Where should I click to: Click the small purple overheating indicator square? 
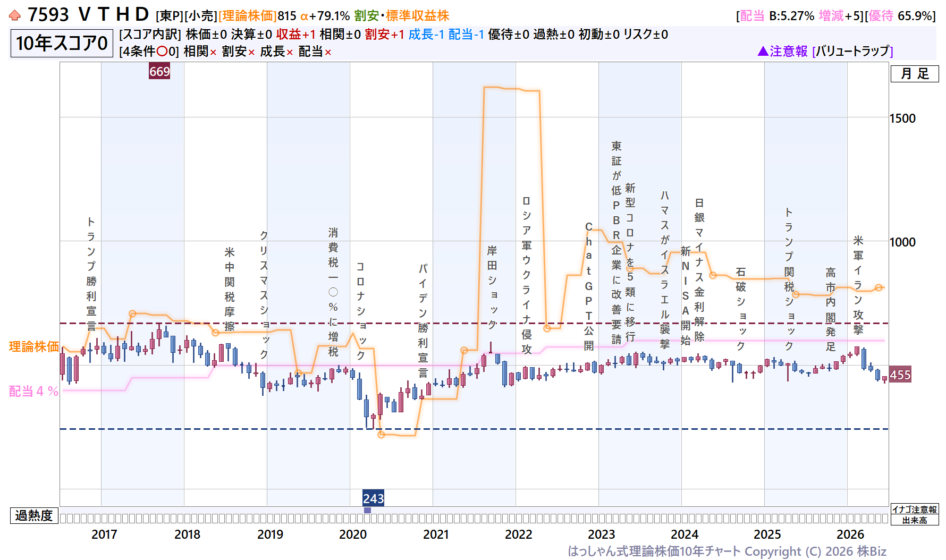pyautogui.click(x=367, y=511)
